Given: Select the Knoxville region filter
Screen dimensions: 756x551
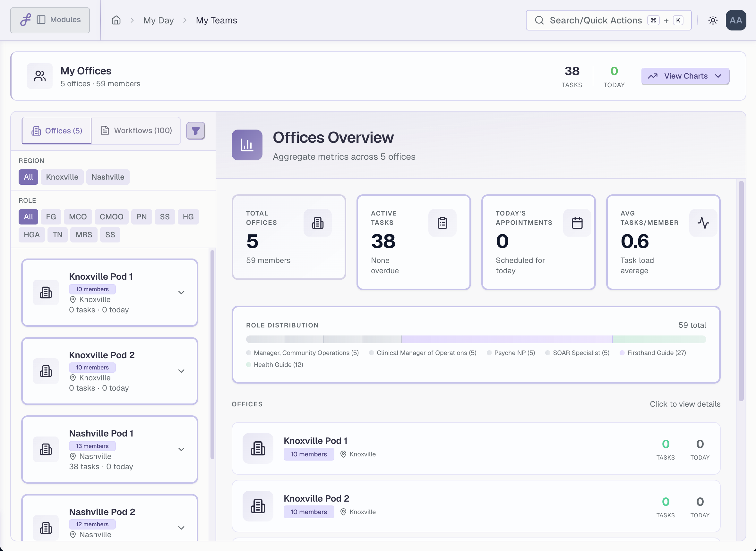Looking at the screenshot, I should (62, 177).
